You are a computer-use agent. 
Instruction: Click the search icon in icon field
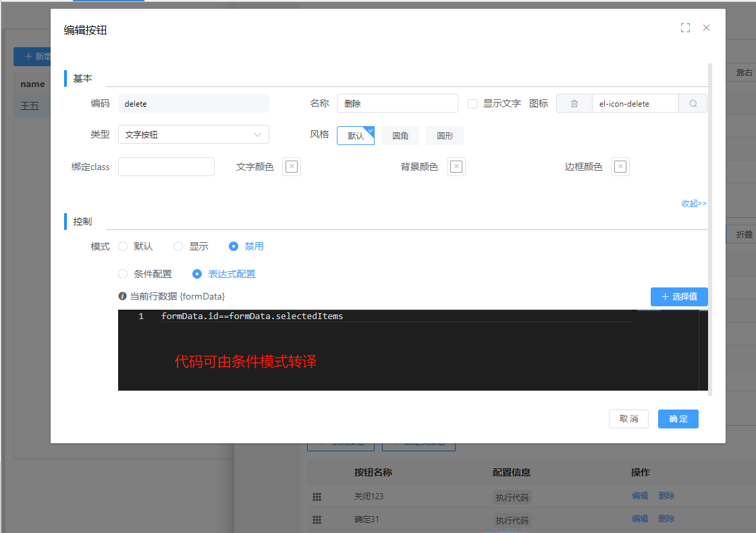pos(693,103)
